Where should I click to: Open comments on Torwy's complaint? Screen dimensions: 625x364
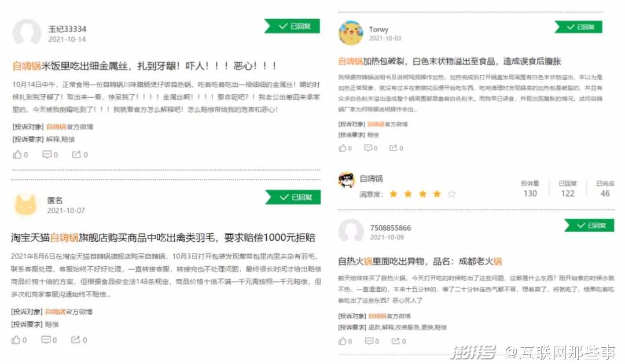(x=368, y=148)
